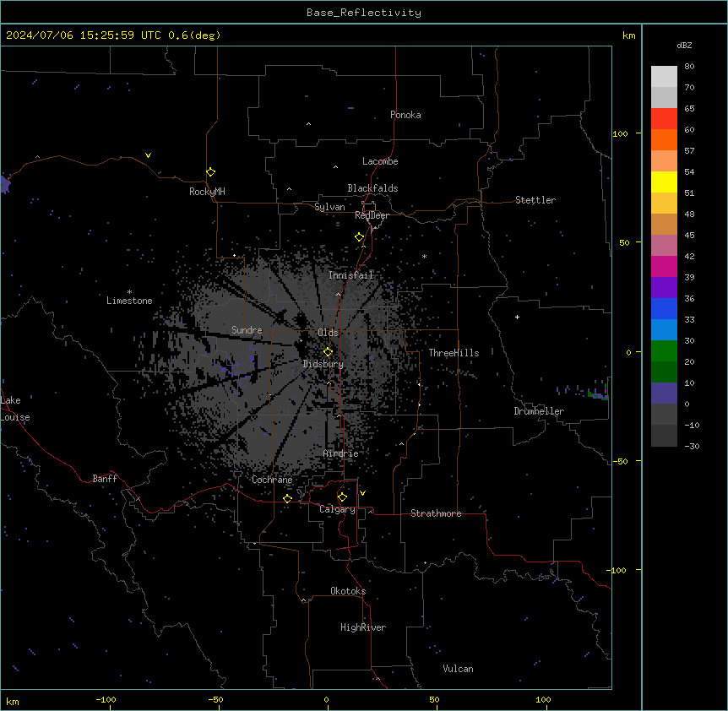Click the purple 36-39 dBZ legend swatch
Image resolution: width=728 pixels, height=711 pixels.
(x=664, y=288)
